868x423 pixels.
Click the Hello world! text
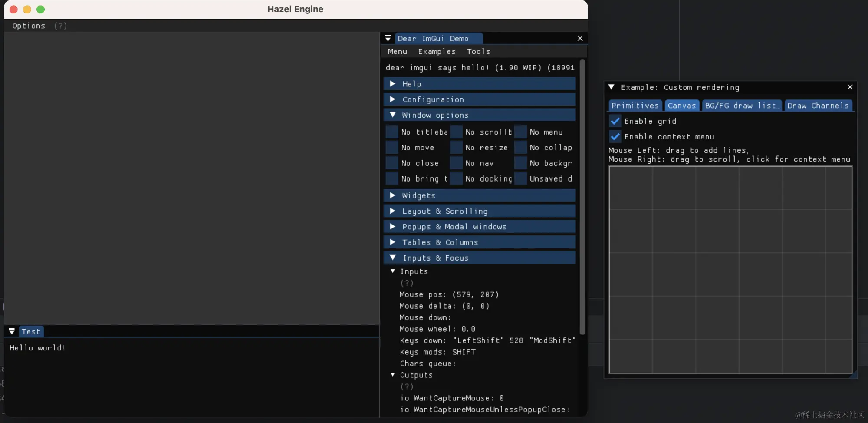tap(38, 348)
